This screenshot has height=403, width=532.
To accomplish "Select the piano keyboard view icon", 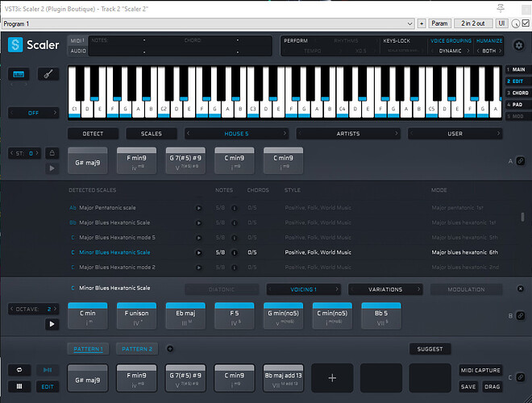I will (x=19, y=74).
